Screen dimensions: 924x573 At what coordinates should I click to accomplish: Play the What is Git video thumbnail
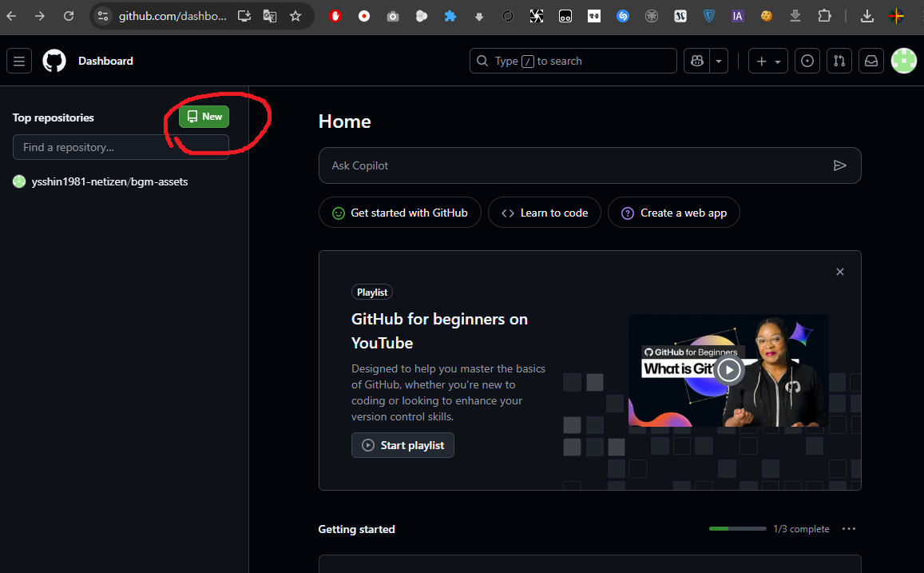click(729, 370)
